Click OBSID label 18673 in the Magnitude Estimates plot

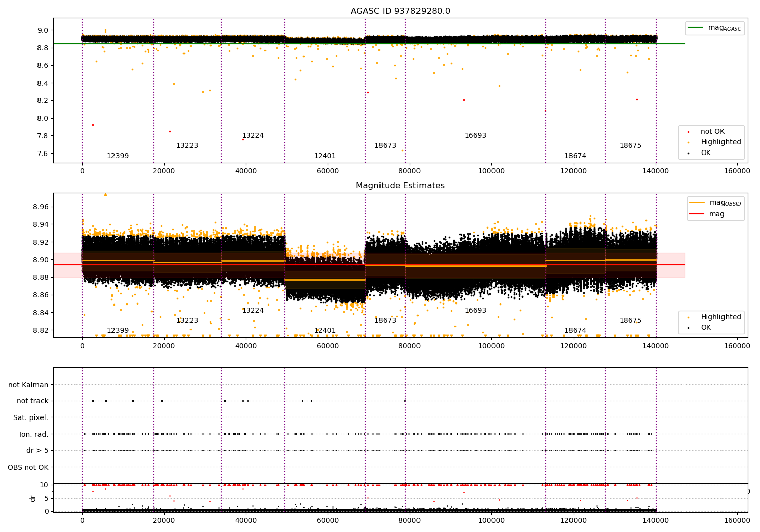385,321
